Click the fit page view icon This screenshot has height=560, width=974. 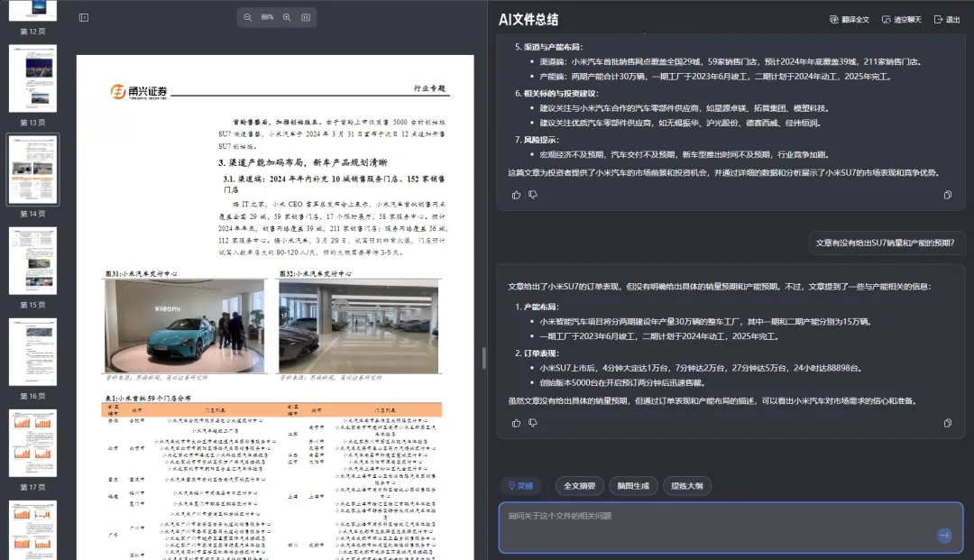point(306,17)
